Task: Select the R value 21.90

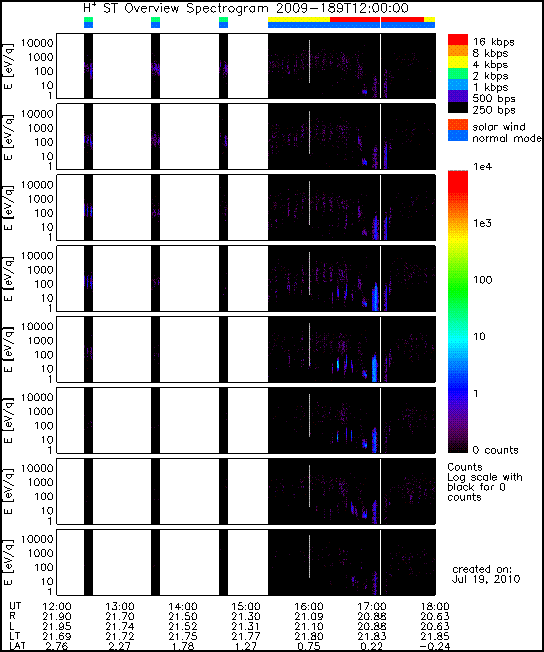Action: pyautogui.click(x=57, y=616)
